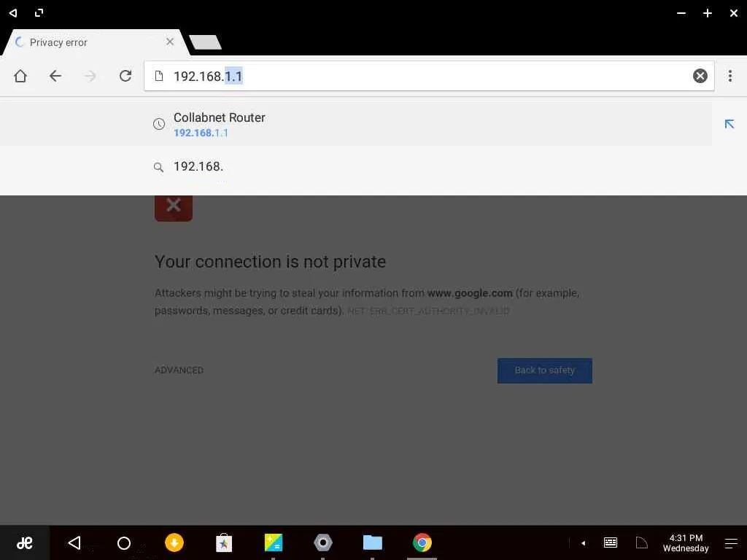Click the history clock icon beside Collabnet Router

(x=158, y=124)
